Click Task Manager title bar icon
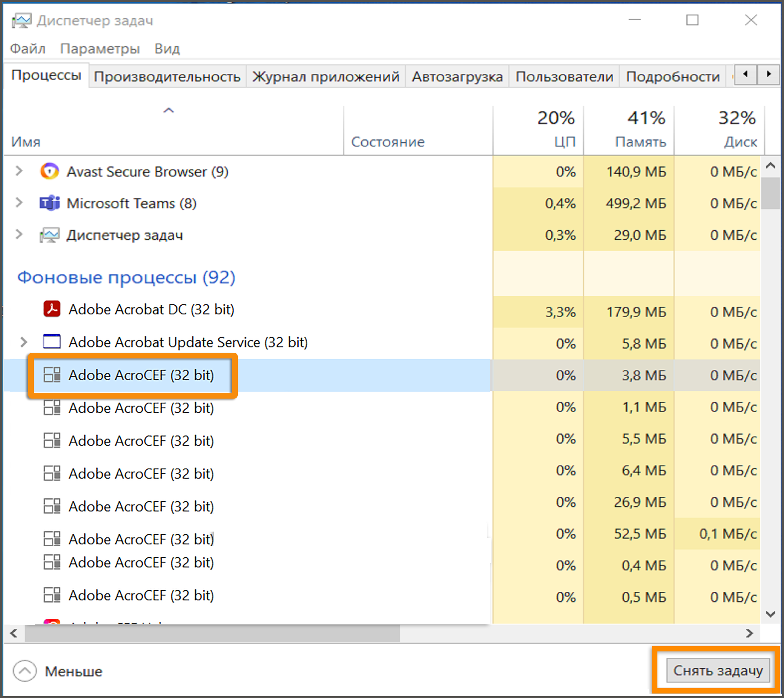Viewport: 784px width, 698px height. point(21,20)
